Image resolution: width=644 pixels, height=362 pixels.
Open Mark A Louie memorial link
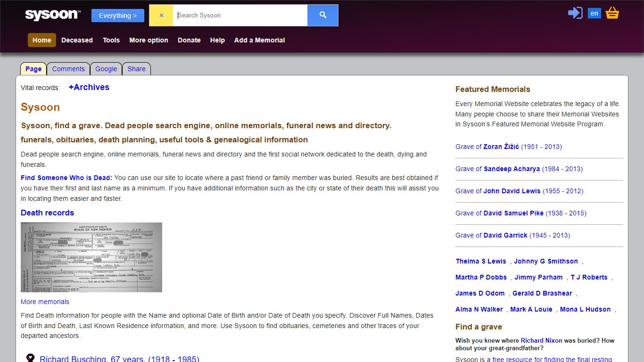[531, 309]
